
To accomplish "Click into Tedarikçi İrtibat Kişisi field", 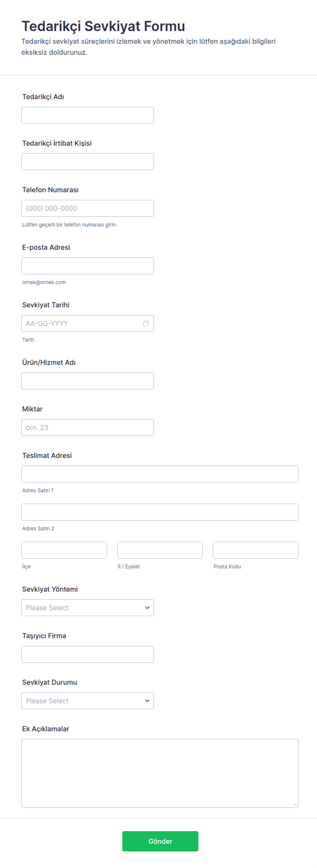I will click(87, 162).
